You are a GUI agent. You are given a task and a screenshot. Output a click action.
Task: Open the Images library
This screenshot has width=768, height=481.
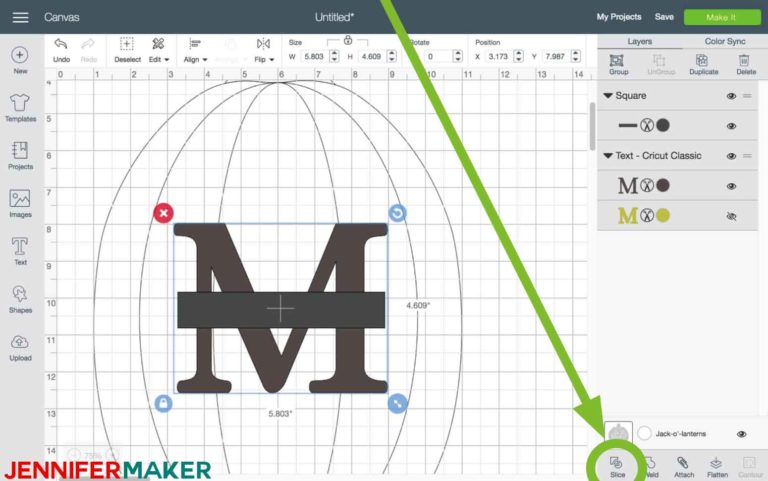(20, 204)
